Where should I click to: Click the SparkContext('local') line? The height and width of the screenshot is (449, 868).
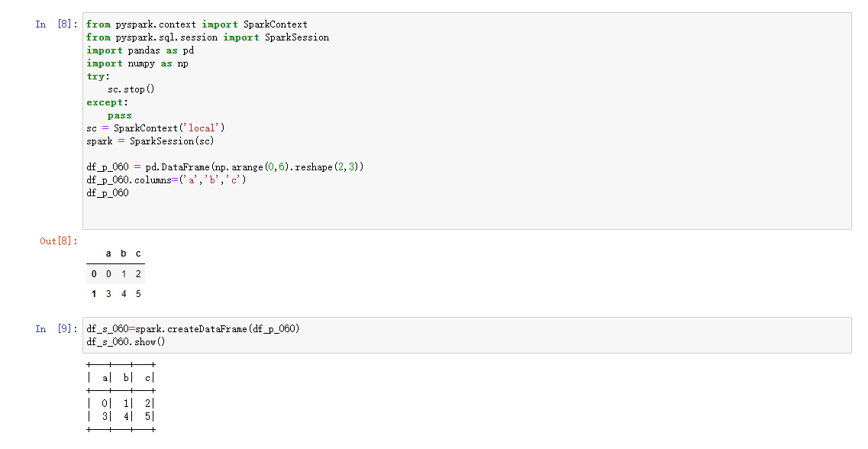coord(156,128)
